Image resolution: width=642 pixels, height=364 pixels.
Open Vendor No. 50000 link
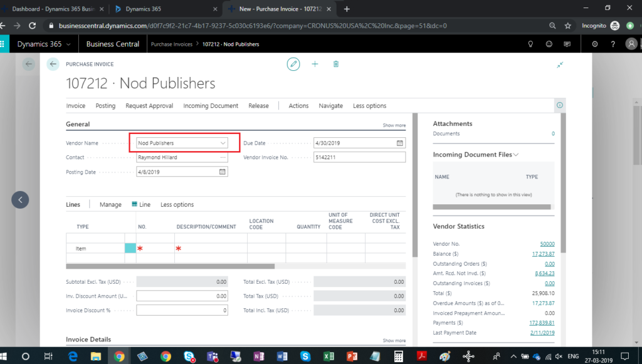(x=547, y=243)
